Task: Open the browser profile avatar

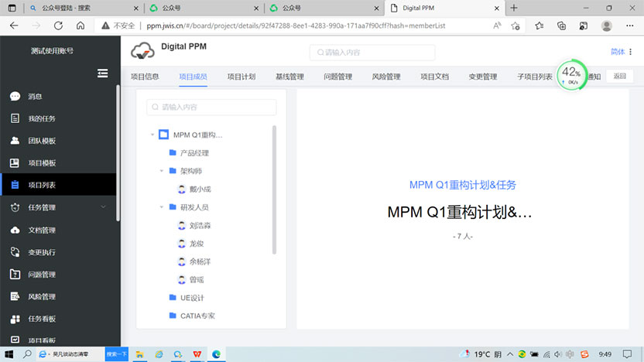Action: (x=607, y=26)
